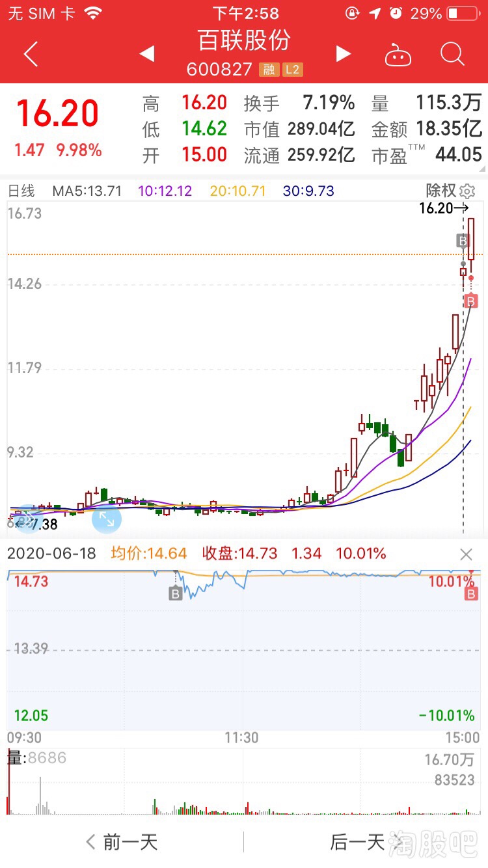
Task: Tap 量 volume value 115.3万
Action: pos(449,103)
